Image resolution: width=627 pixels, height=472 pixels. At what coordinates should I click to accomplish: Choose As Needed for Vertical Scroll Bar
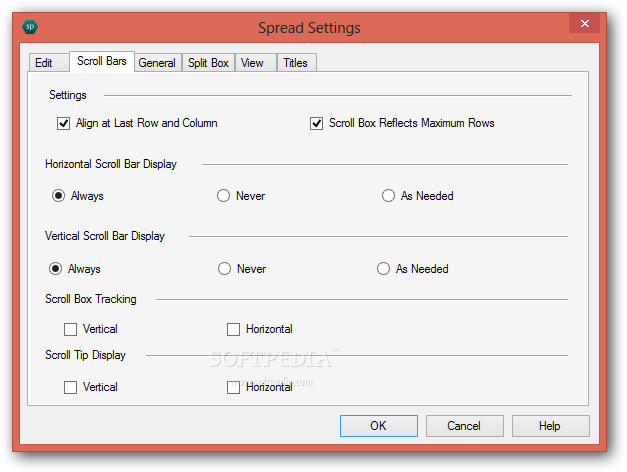click(x=383, y=269)
